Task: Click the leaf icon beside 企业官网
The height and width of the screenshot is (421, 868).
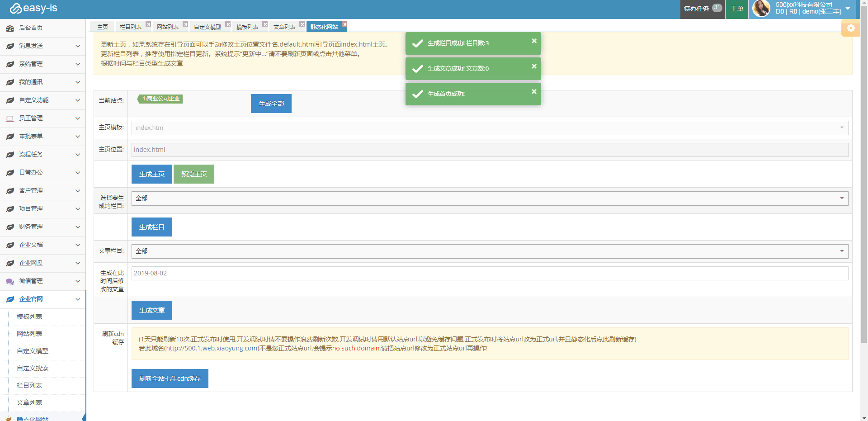Action: (10, 299)
